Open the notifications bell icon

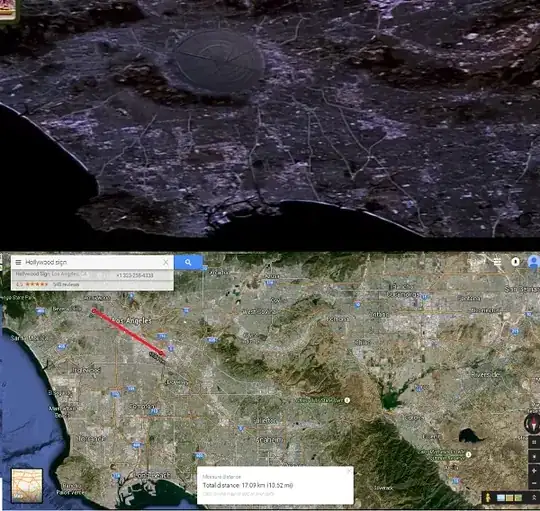pos(515,262)
